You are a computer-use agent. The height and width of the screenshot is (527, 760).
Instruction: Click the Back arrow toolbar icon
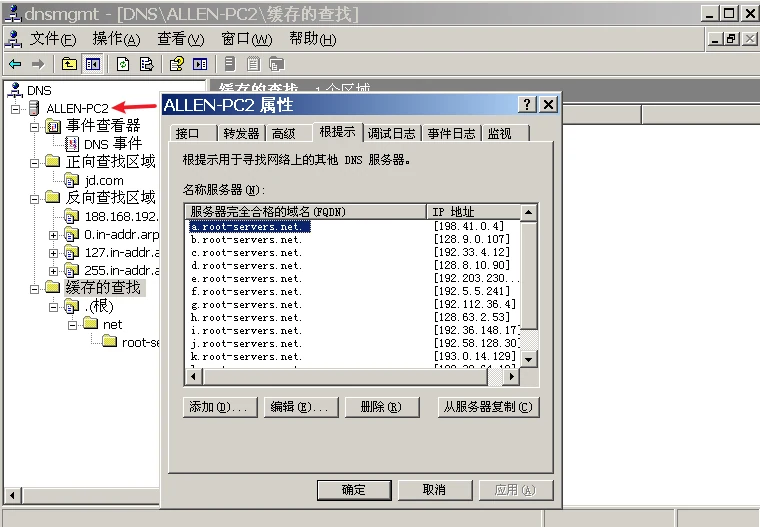click(15, 64)
